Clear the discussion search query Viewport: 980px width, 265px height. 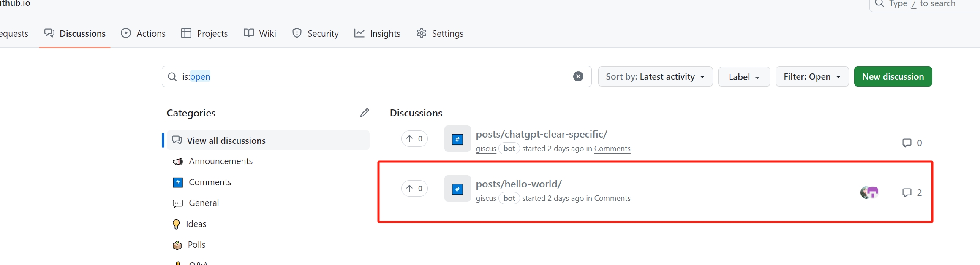tap(578, 76)
